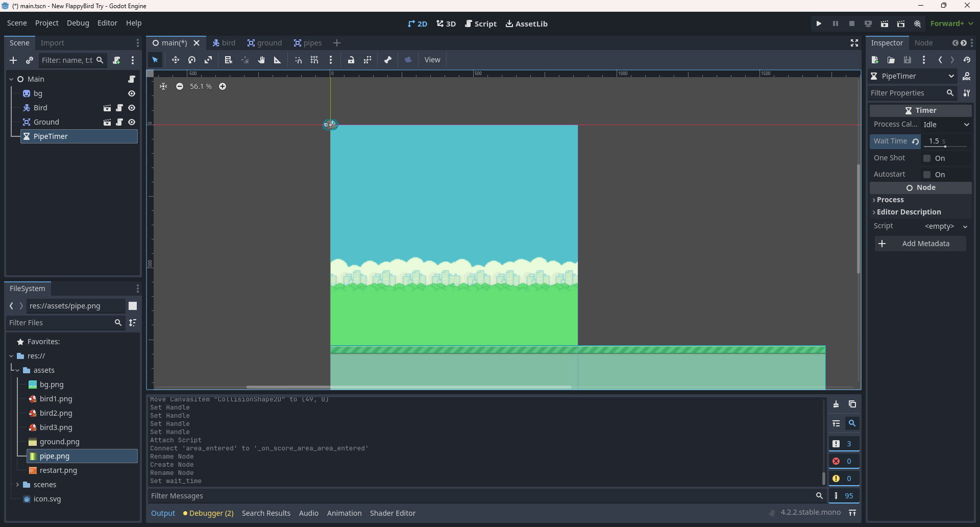Enable the Autostart checkbox

[x=927, y=175]
